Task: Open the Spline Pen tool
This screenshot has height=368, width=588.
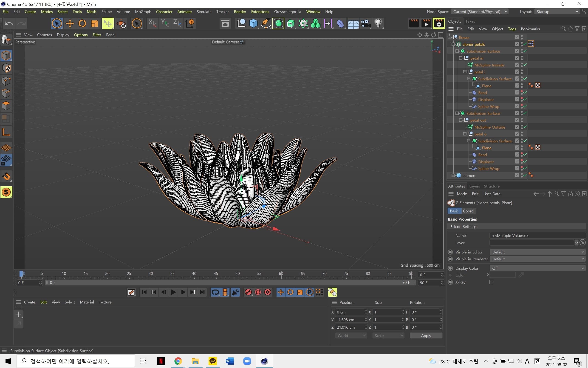Action: [266, 24]
